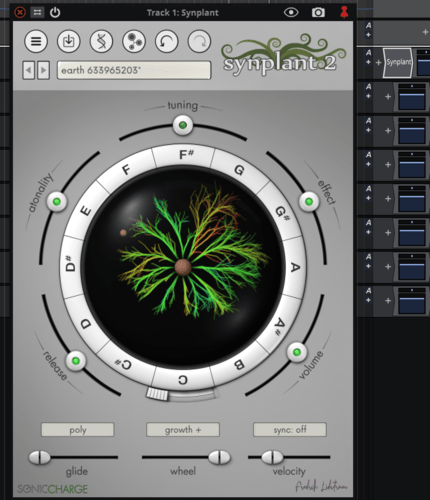Add a plugin with plus beside Synplant slot

tap(378, 62)
